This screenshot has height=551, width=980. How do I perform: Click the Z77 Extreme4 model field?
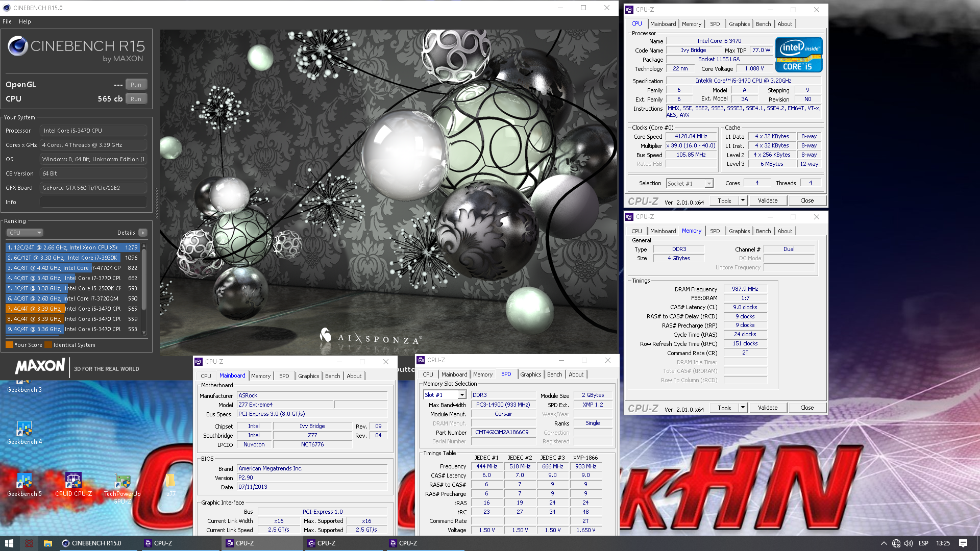coord(285,405)
